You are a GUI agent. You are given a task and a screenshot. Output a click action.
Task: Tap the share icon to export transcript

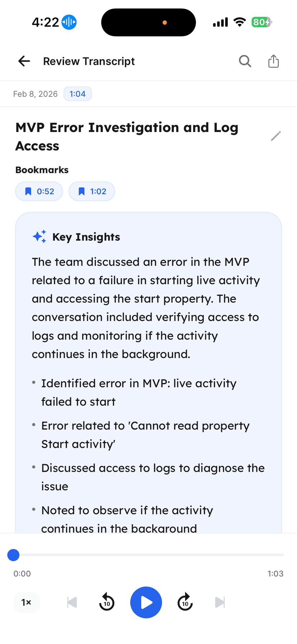(274, 61)
